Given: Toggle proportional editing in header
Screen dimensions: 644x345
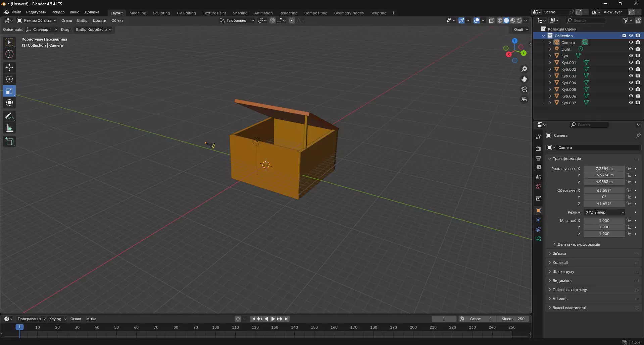Looking at the screenshot, I should click(292, 20).
